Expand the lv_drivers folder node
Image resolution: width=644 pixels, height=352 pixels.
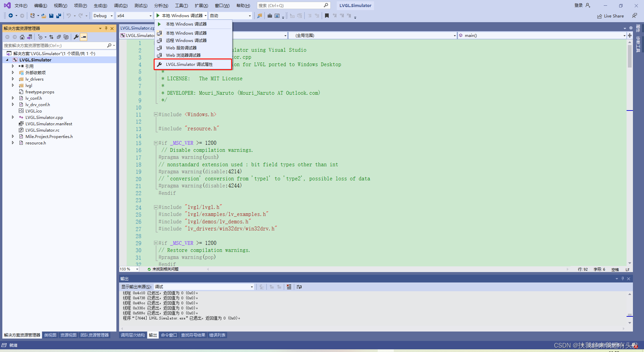coord(13,79)
